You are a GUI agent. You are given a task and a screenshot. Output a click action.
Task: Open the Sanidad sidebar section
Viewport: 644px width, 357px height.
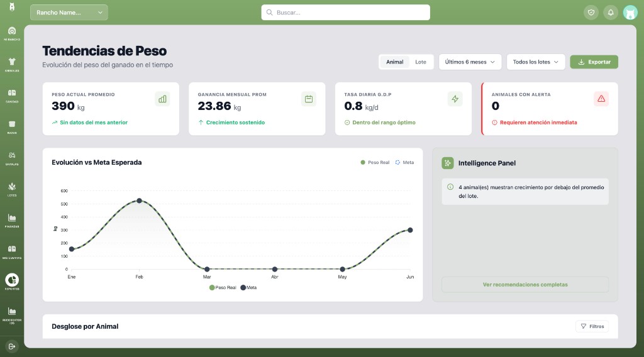[12, 96]
